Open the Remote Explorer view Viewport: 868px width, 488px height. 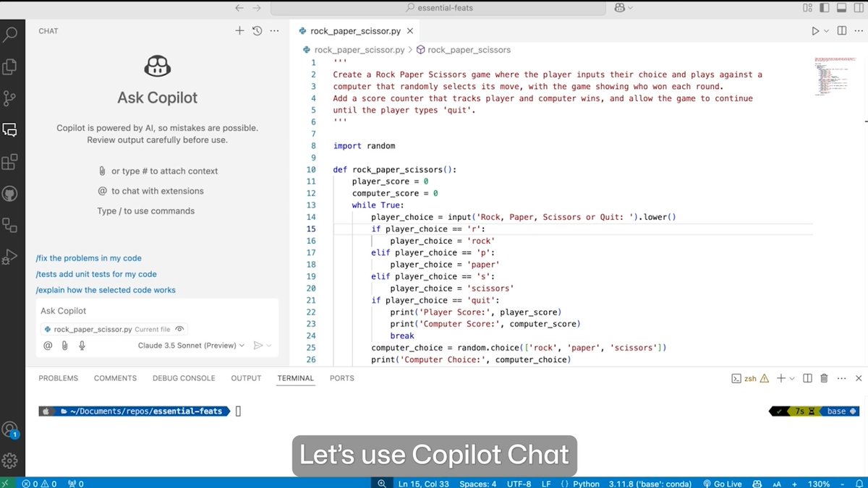point(10,225)
